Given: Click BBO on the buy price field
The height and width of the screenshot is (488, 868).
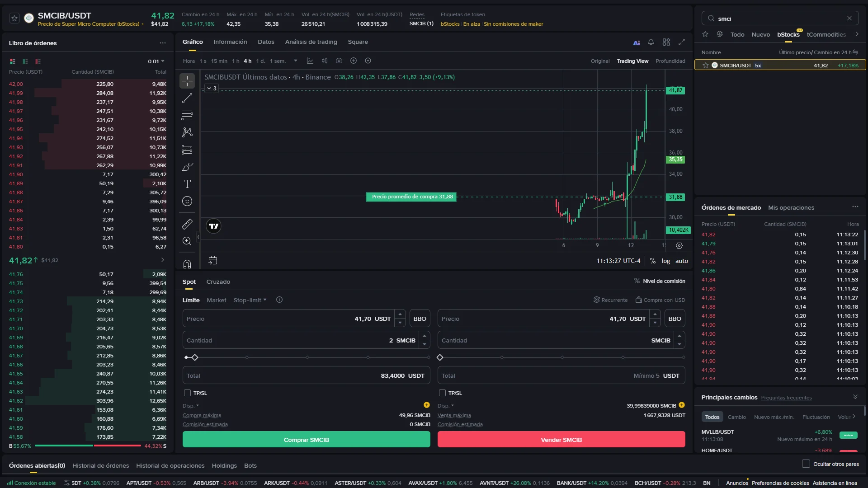Looking at the screenshot, I should pyautogui.click(x=420, y=319).
